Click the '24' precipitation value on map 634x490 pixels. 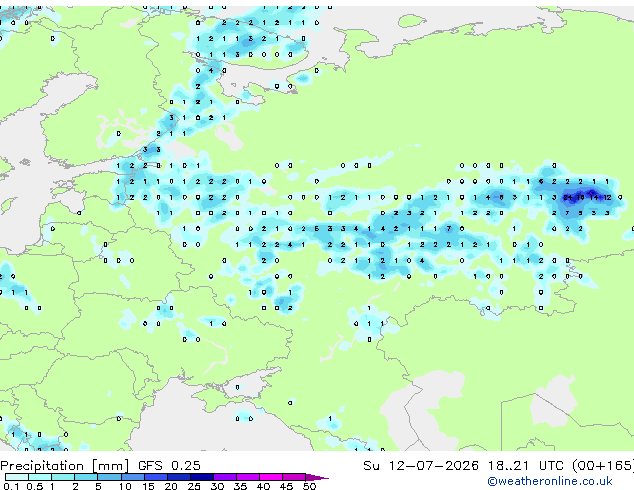pos(568,197)
